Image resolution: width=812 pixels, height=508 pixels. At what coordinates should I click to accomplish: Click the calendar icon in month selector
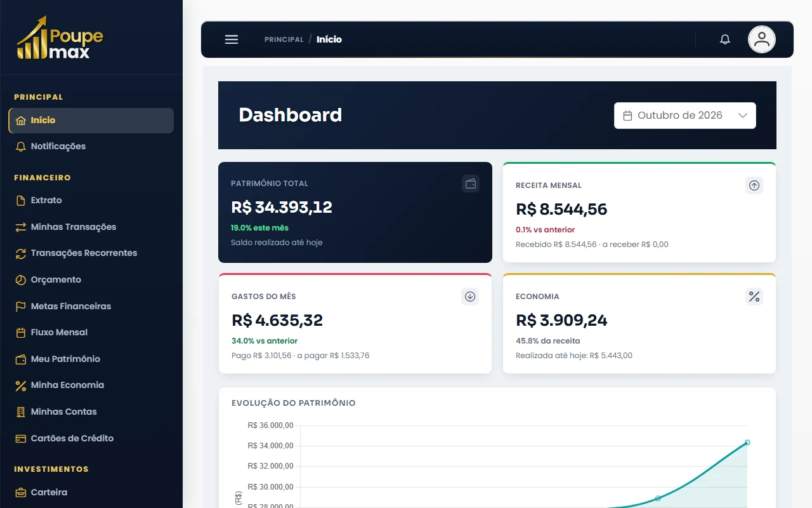click(628, 116)
